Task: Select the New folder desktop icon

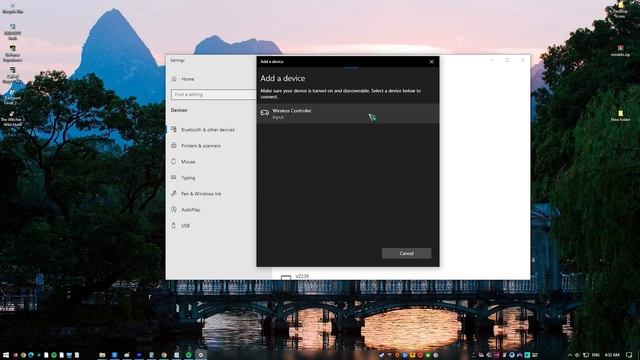Action: pyautogui.click(x=620, y=116)
